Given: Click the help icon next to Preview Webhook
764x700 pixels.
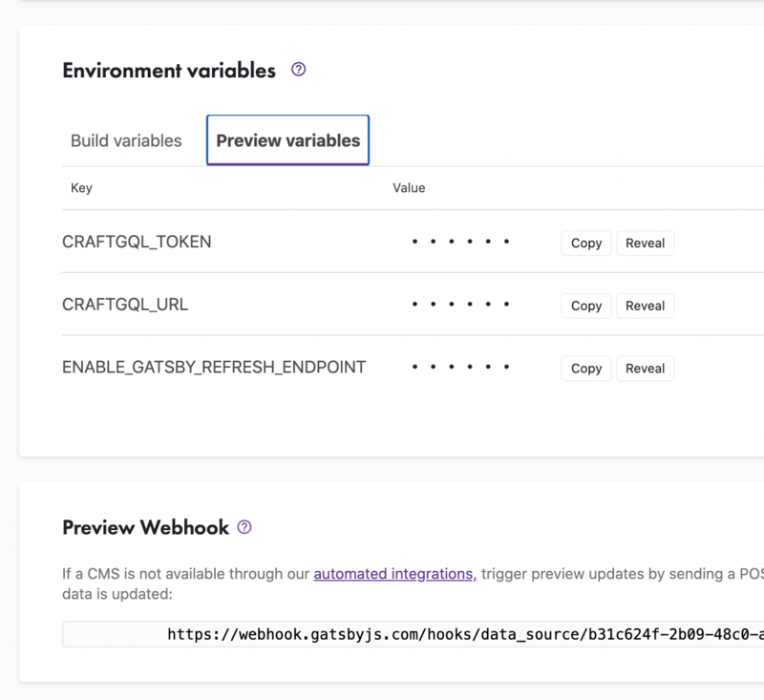Looking at the screenshot, I should (244, 527).
